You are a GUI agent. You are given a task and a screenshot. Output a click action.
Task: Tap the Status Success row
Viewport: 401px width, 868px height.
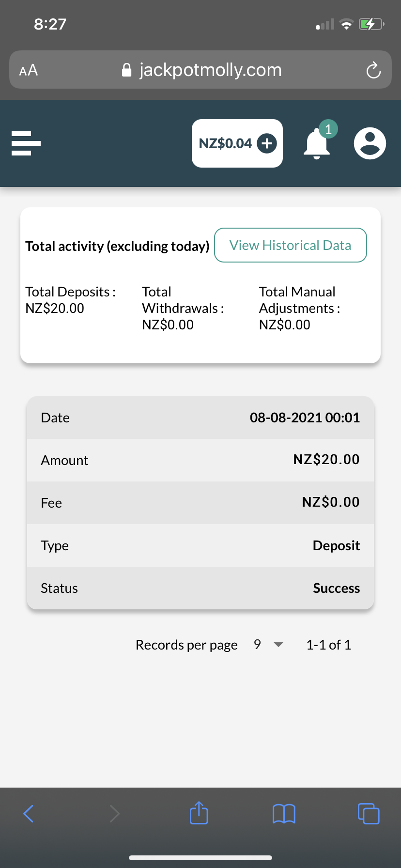(x=200, y=588)
